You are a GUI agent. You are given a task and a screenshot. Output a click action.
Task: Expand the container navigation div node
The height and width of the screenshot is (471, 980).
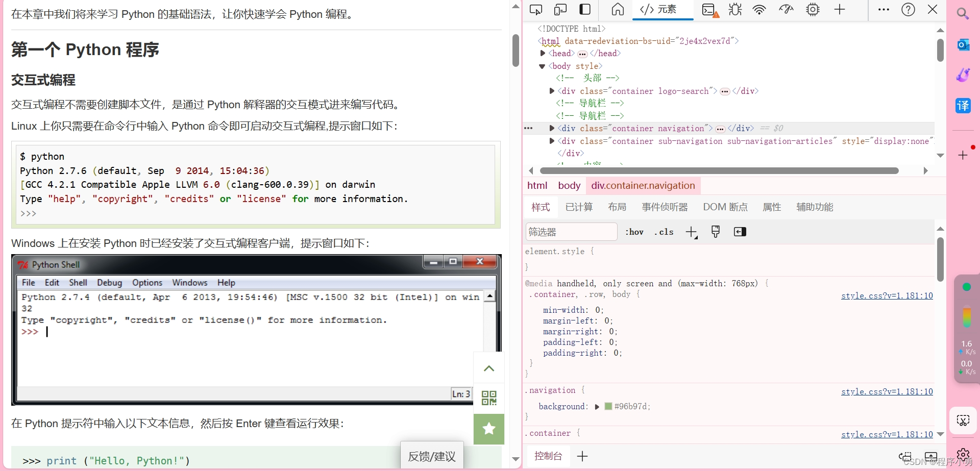[552, 128]
